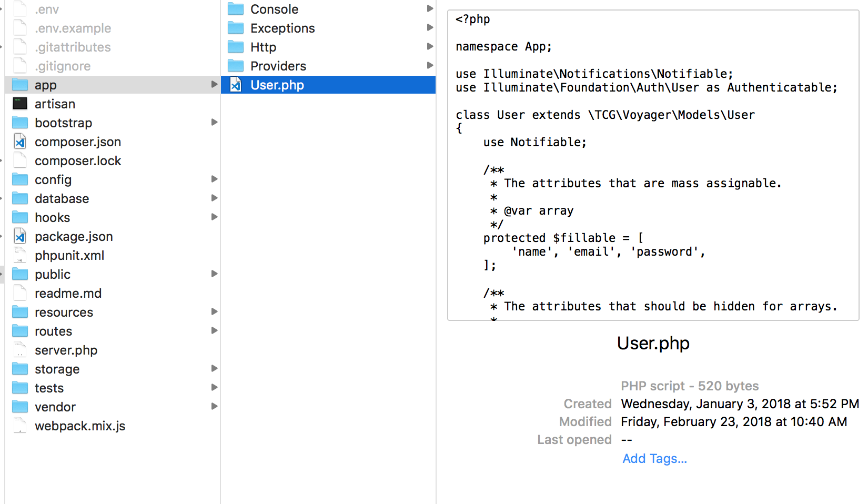The width and height of the screenshot is (868, 504).
Task: Select the composer.json file icon
Action: click(x=19, y=141)
